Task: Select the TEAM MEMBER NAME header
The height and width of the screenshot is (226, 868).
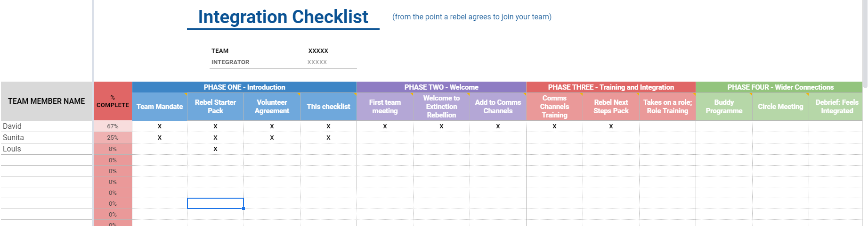Action: click(x=46, y=101)
